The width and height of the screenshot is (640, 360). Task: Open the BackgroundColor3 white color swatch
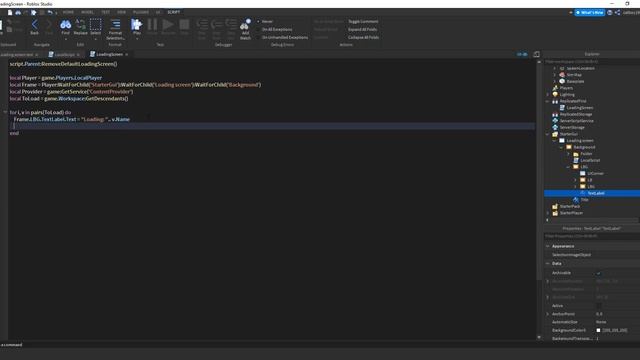coord(598,330)
